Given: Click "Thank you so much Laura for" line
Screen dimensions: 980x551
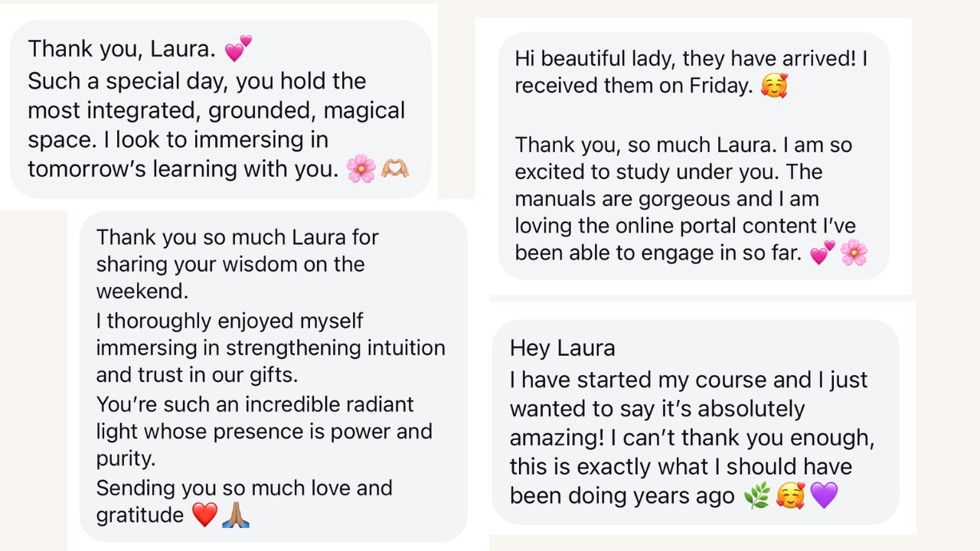Looking at the screenshot, I should [237, 237].
